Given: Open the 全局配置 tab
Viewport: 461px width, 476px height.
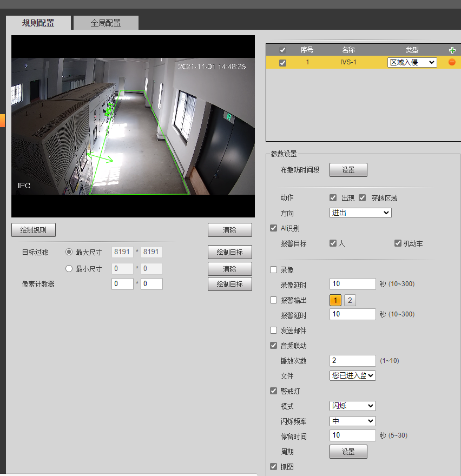Looking at the screenshot, I should [x=106, y=23].
